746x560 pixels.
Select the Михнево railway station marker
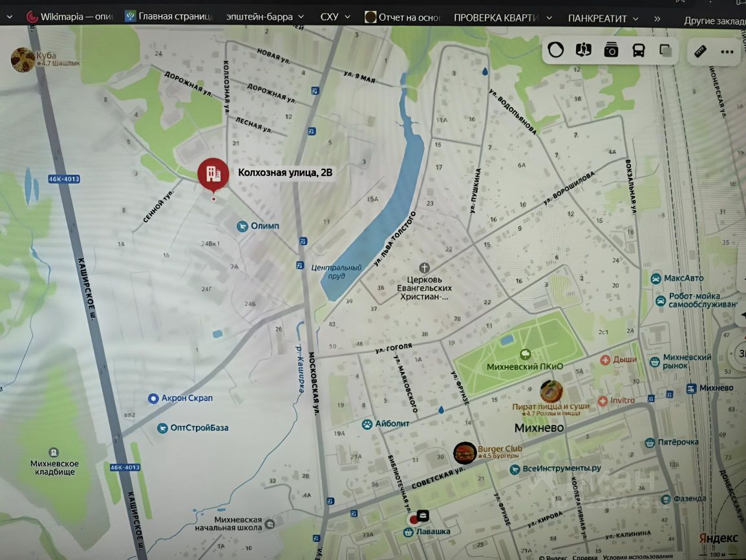(691, 389)
